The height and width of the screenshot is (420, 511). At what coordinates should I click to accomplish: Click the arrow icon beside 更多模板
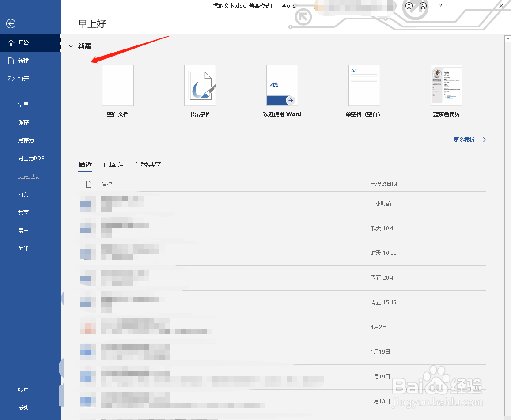[x=483, y=140]
